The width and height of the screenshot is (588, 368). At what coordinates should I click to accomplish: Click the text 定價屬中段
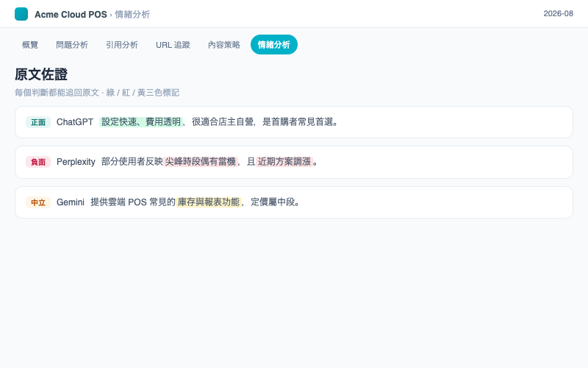tap(273, 202)
